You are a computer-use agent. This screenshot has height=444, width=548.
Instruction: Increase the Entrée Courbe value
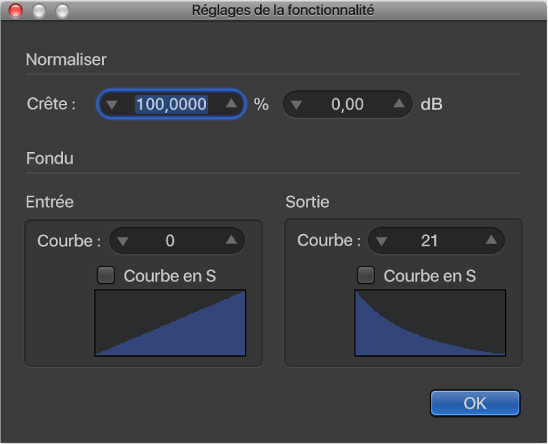click(231, 240)
